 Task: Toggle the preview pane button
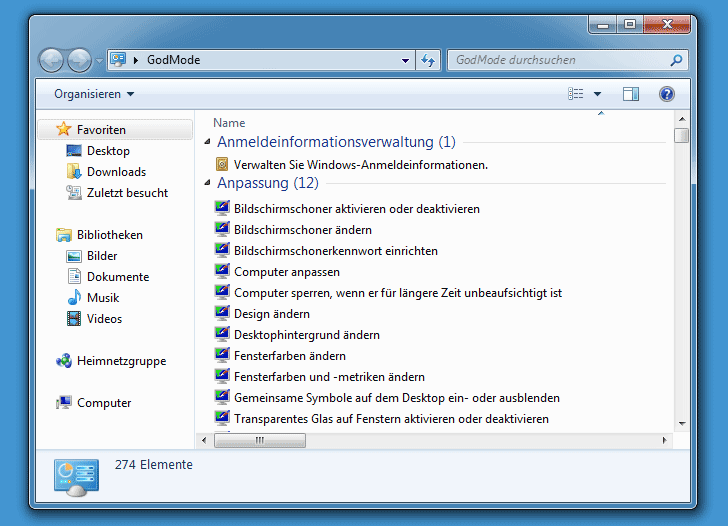click(x=630, y=94)
